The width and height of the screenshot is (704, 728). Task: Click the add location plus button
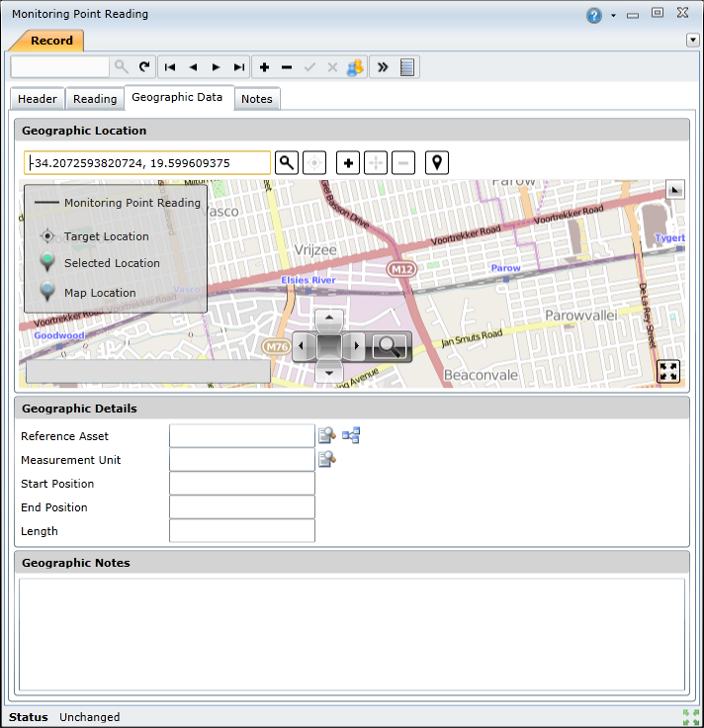[348, 163]
